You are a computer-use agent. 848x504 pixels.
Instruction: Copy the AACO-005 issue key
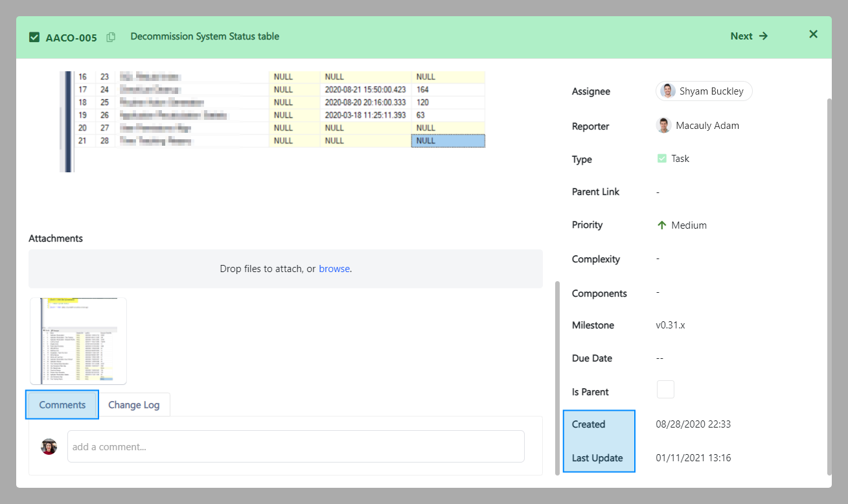coord(111,37)
